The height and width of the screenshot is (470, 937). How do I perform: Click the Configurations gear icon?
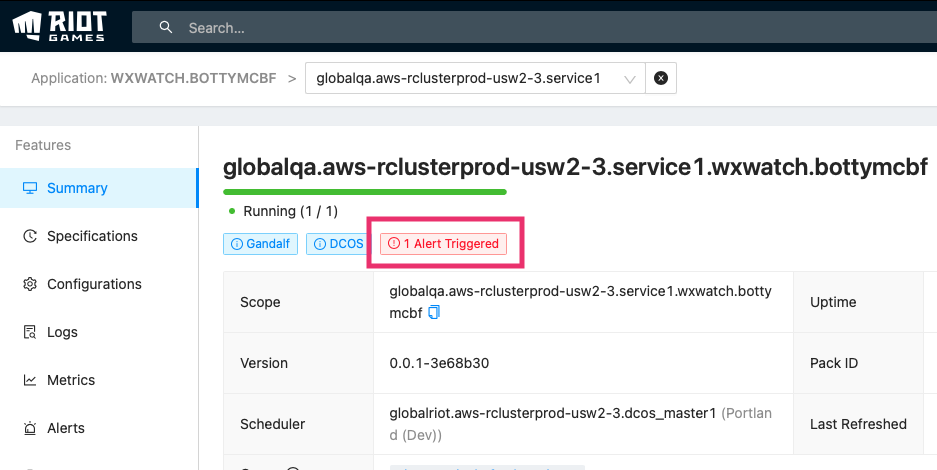(x=29, y=284)
